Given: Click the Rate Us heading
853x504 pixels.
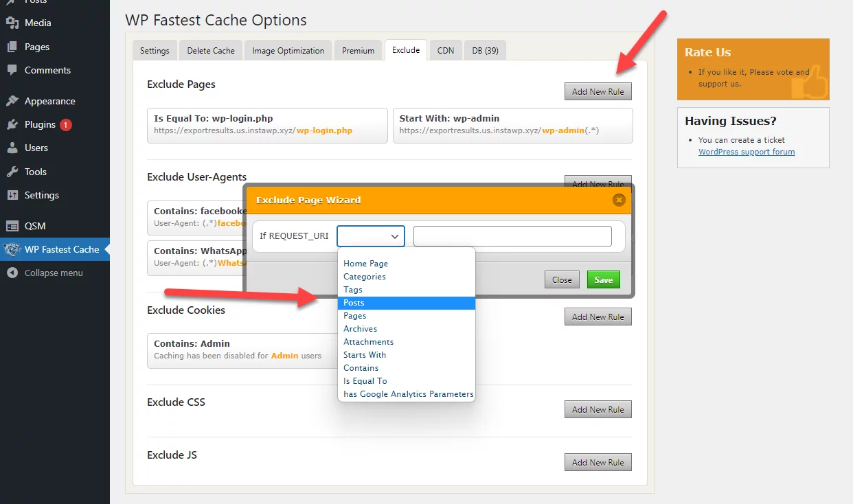Looking at the screenshot, I should coord(707,52).
